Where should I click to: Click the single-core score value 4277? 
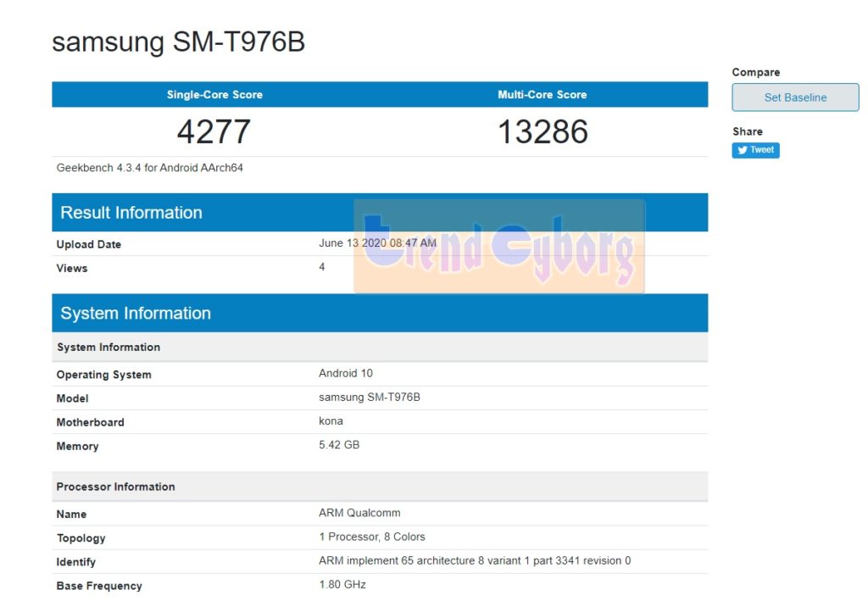[x=214, y=131]
